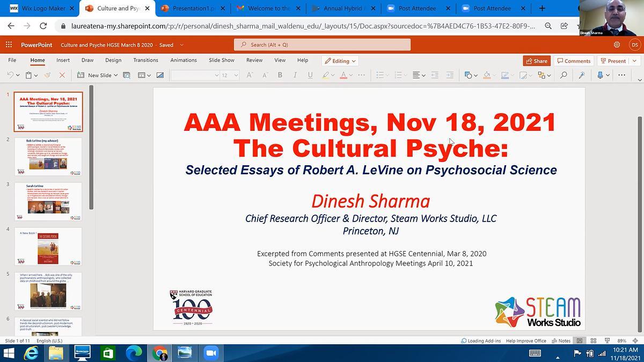The width and height of the screenshot is (644, 362).
Task: Click the Paste clipboard icon
Action: coord(29,76)
